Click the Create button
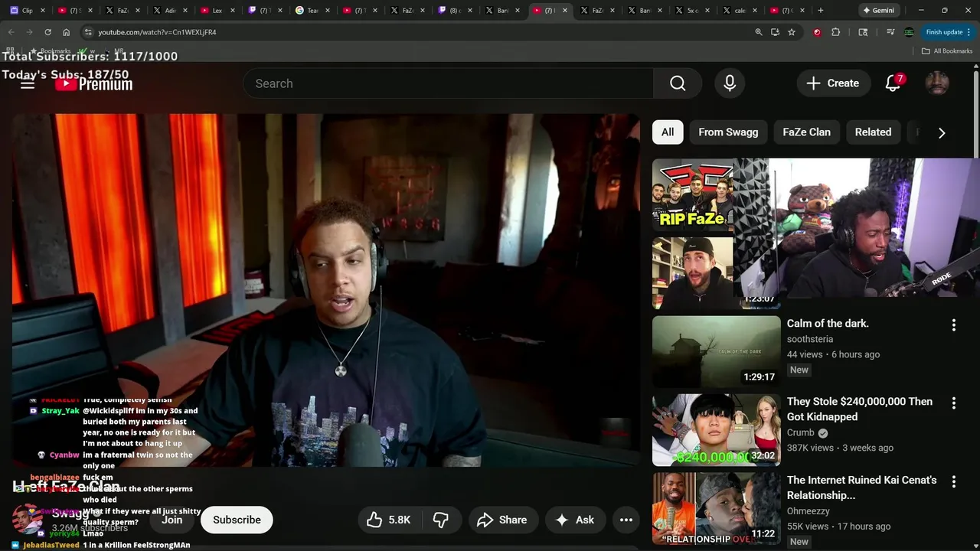This screenshot has height=551, width=980. click(x=833, y=83)
